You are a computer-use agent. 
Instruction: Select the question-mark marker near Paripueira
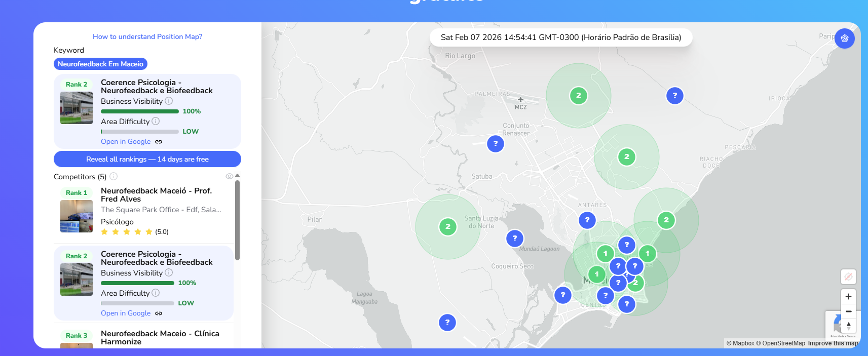click(x=674, y=95)
